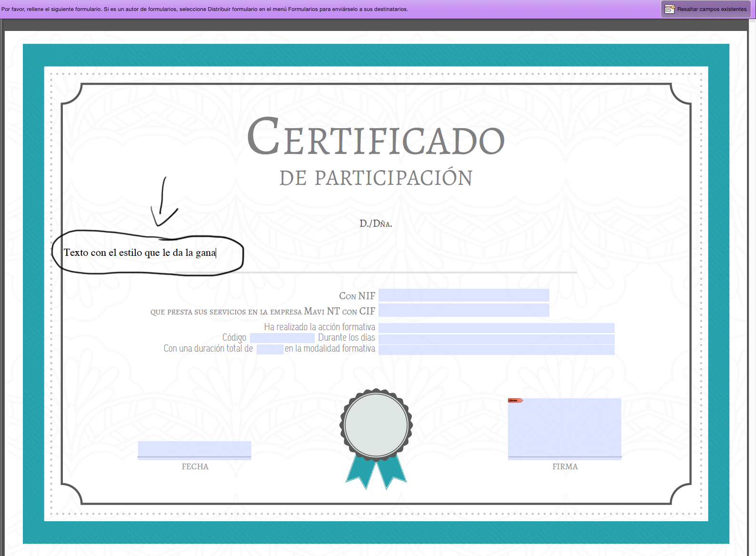Viewport: 756px width, 556px height.
Task: Select the Código input field
Action: click(x=282, y=338)
